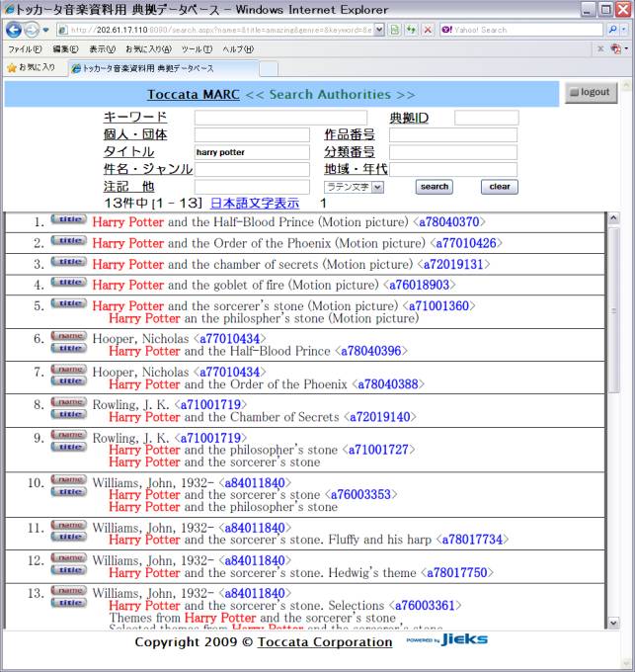Image resolution: width=635 pixels, height=672 pixels.
Task: Click the 個人・団体 input field
Action: point(252,134)
